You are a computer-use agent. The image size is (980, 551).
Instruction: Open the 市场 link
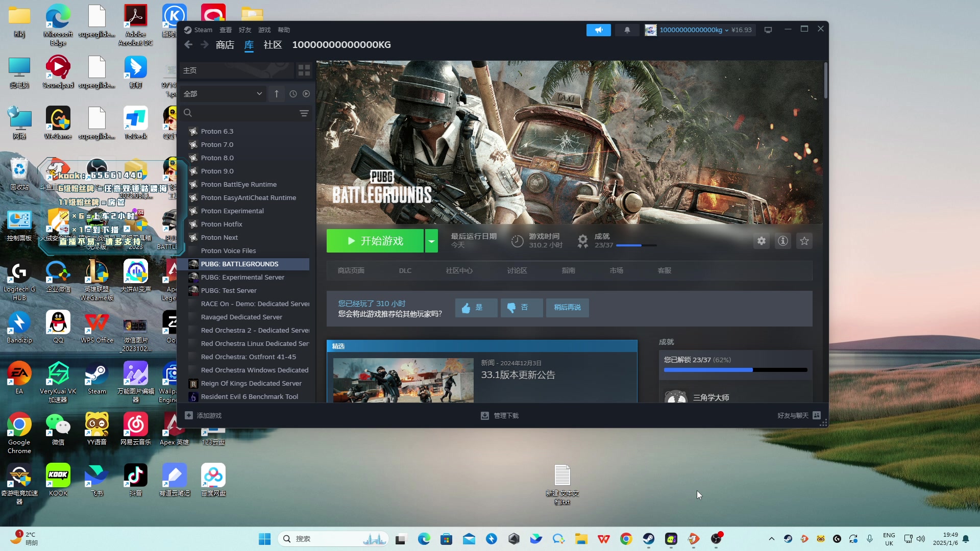click(617, 271)
